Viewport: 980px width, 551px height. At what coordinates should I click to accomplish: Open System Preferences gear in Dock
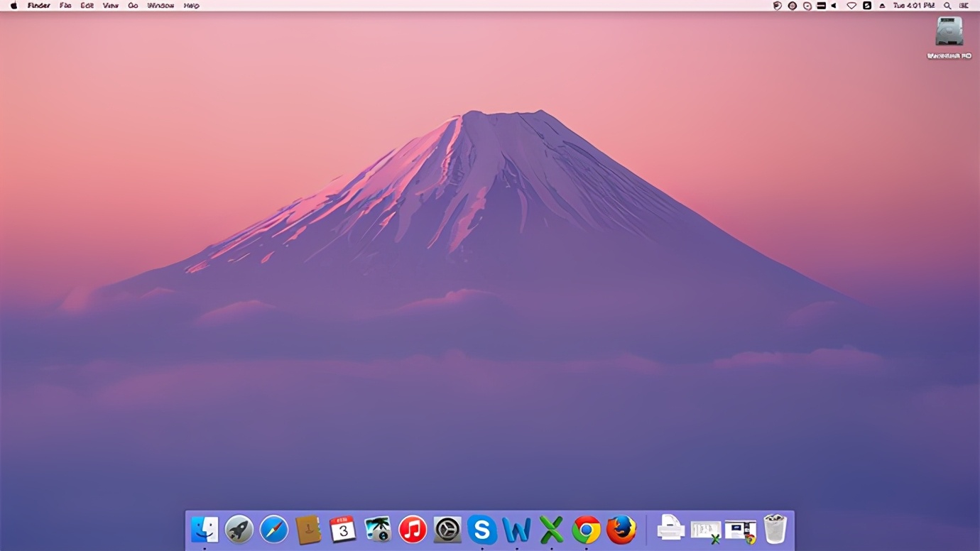point(447,530)
